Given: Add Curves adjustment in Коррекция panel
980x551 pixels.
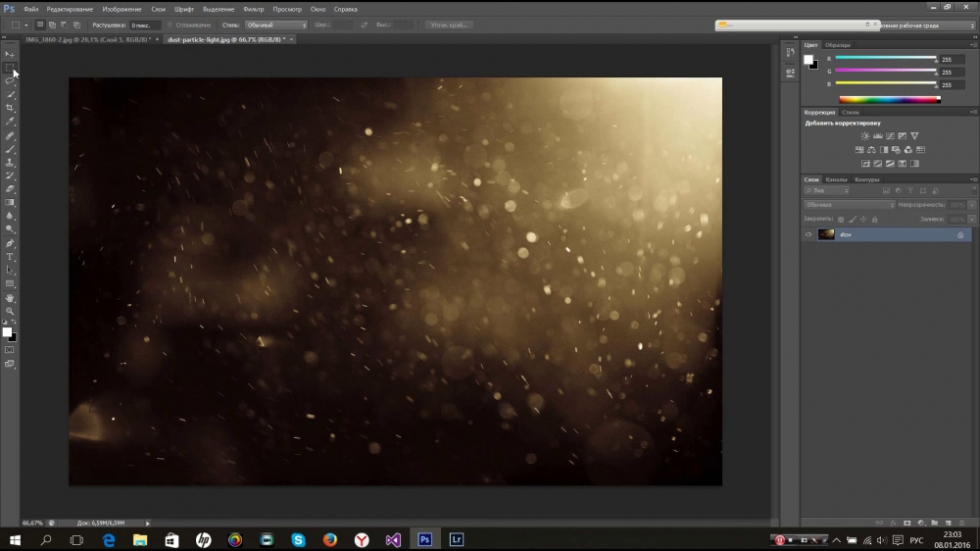Looking at the screenshot, I should pos(890,135).
